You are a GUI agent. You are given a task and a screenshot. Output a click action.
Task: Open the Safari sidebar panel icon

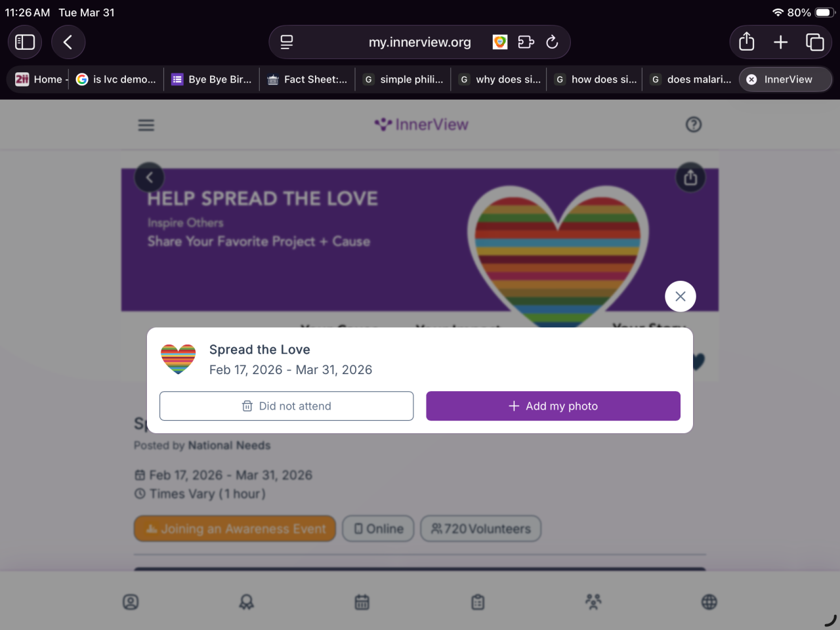25,42
